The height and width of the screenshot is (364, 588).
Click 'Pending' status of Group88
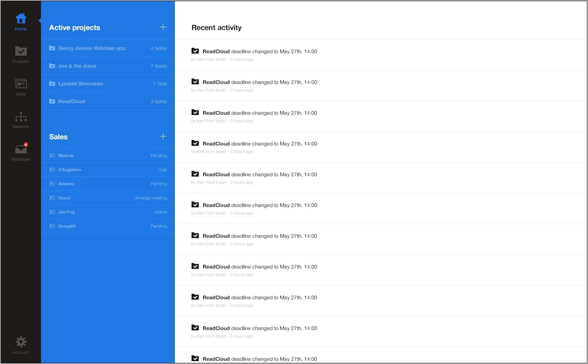click(x=159, y=226)
